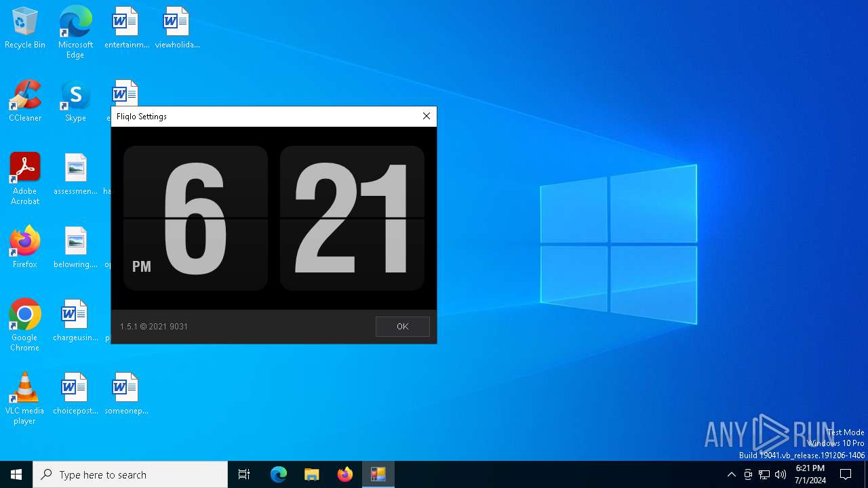Click the network tray icon
The height and width of the screenshot is (488, 868).
[764, 474]
